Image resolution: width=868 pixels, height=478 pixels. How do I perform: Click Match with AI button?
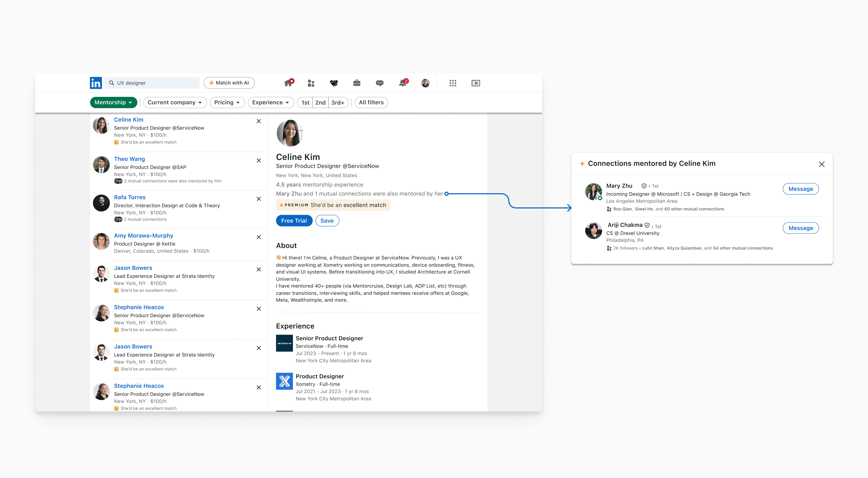tap(229, 83)
